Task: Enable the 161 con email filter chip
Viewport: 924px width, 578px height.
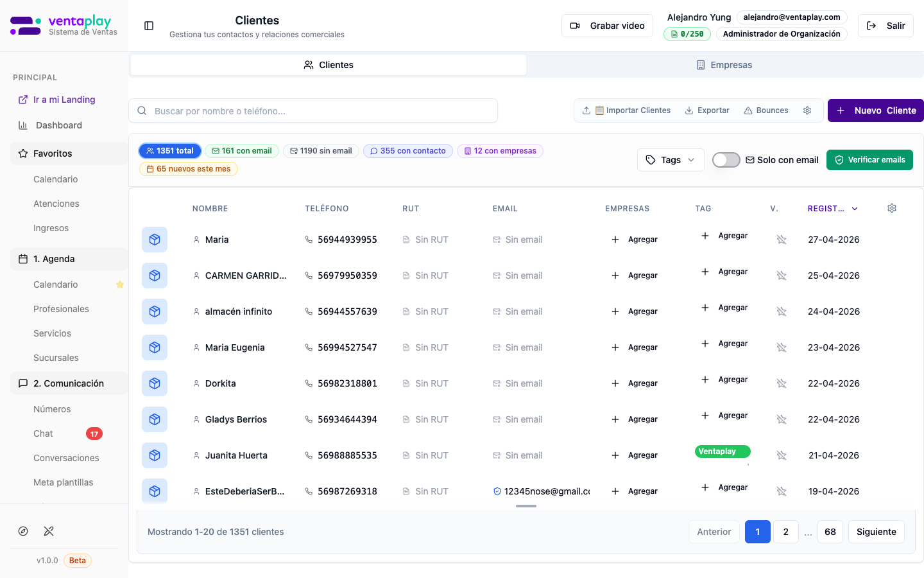Action: tap(242, 151)
